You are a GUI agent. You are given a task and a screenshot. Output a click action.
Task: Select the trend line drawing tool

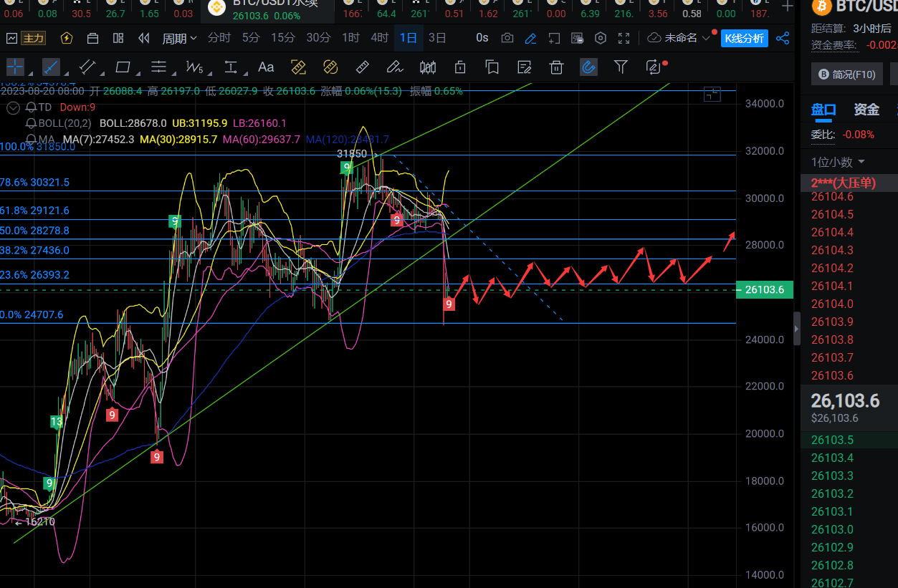(x=52, y=67)
